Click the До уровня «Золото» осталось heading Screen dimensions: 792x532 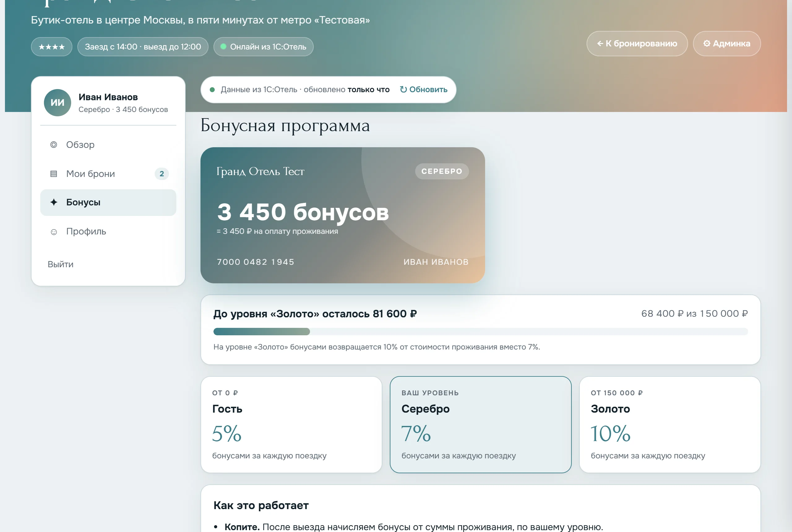click(x=315, y=314)
